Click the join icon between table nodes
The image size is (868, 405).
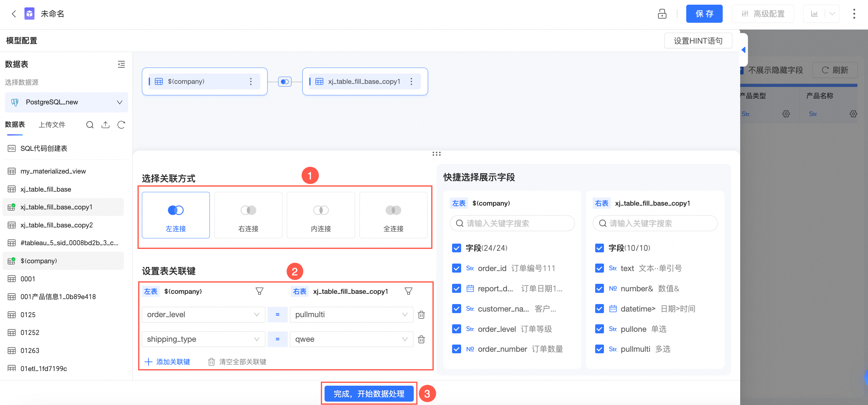pyautogui.click(x=284, y=82)
